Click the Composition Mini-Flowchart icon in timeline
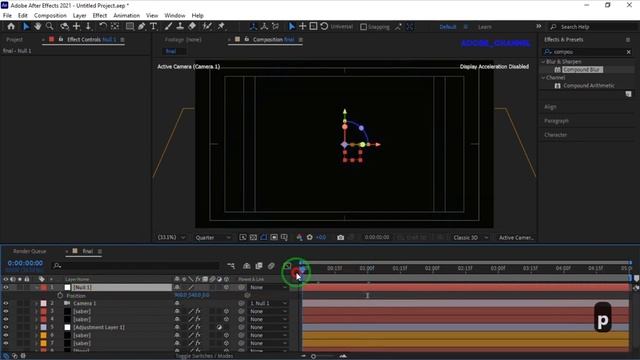This screenshot has width=640, height=360. click(231, 266)
